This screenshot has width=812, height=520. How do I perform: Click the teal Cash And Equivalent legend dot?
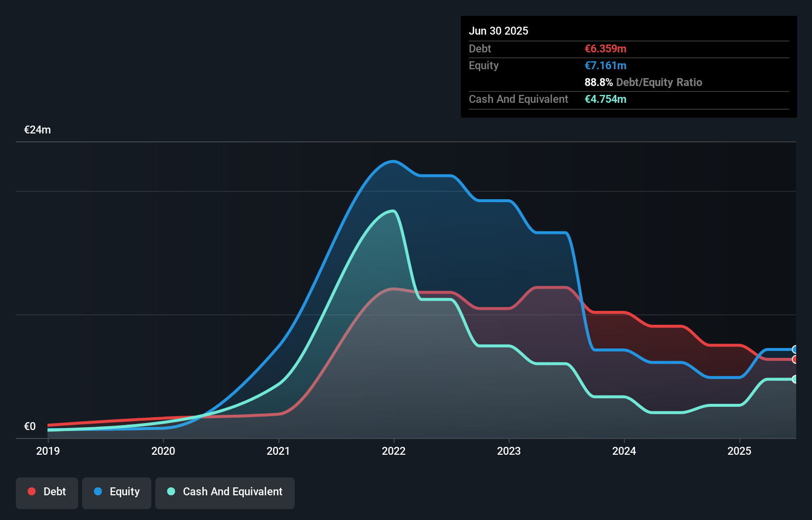tap(171, 492)
